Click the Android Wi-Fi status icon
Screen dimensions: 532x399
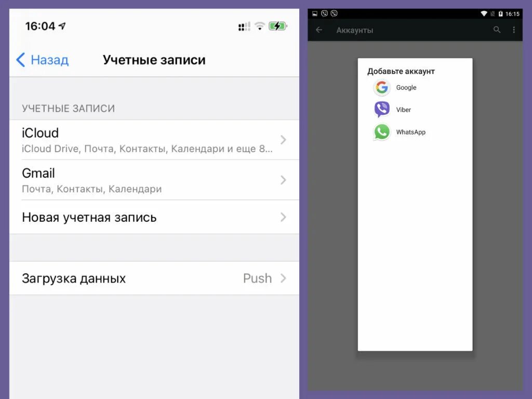point(484,14)
